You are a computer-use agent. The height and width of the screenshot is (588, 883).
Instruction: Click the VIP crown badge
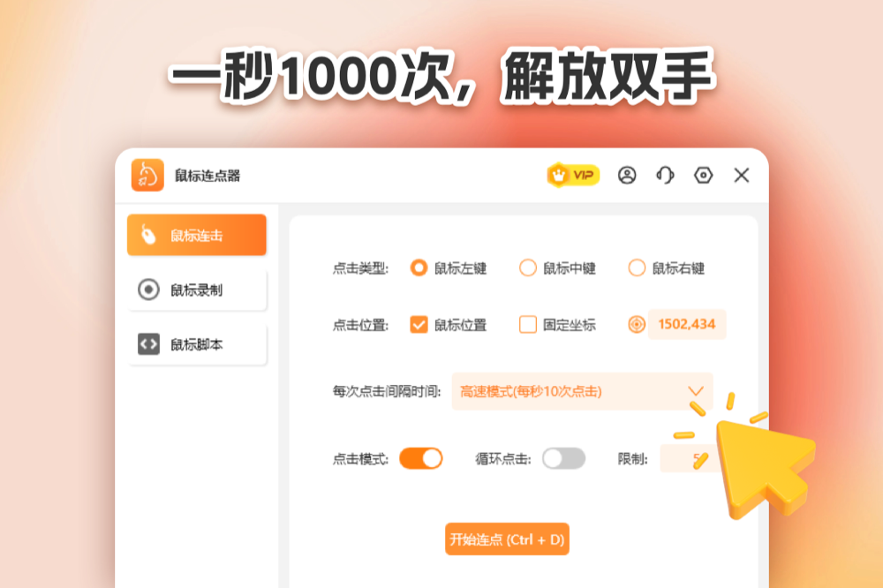click(573, 175)
